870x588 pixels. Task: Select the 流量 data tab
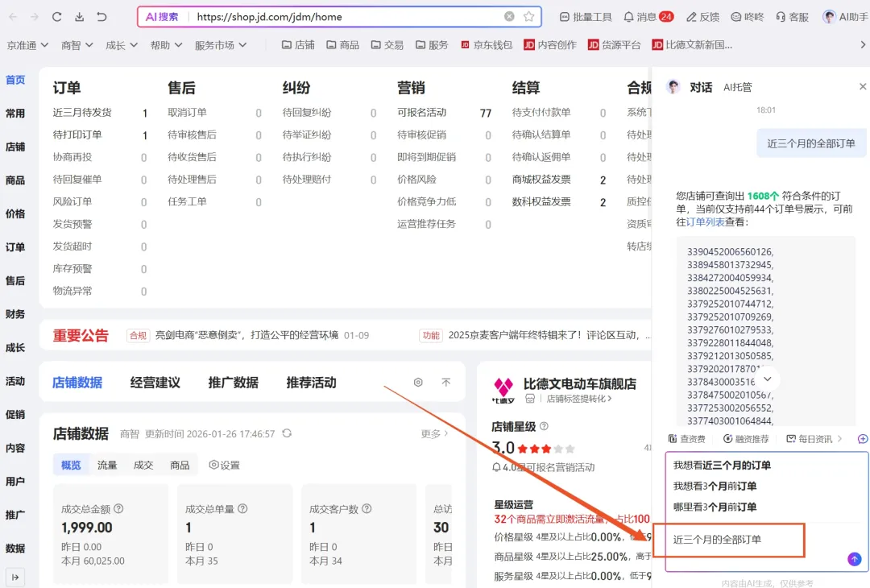coord(107,465)
